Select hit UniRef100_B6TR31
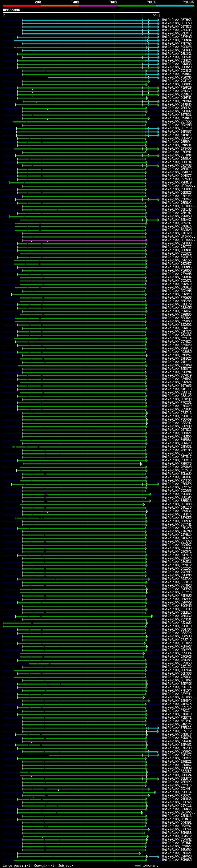The width and height of the screenshot is (197, 868). (x=177, y=115)
